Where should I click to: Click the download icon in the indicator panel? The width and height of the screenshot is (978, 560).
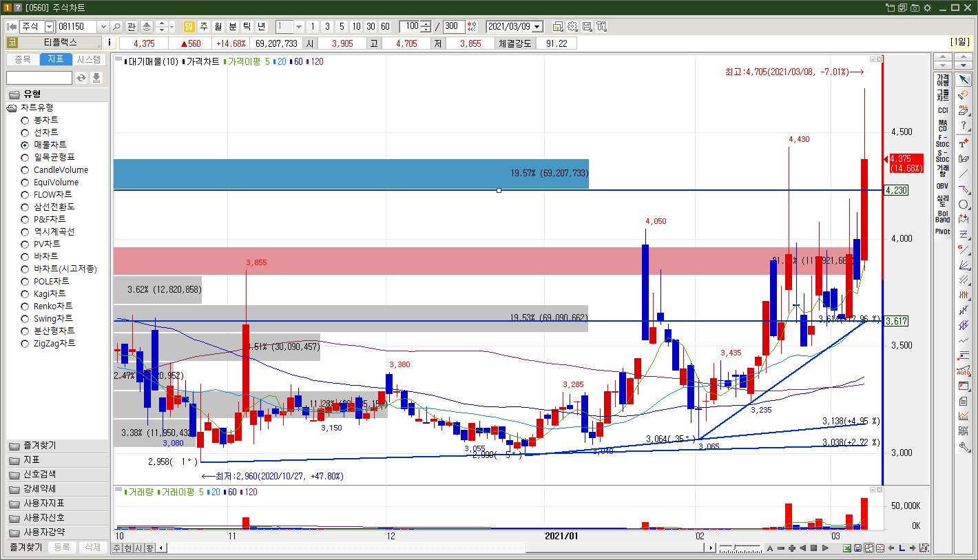coord(96,78)
